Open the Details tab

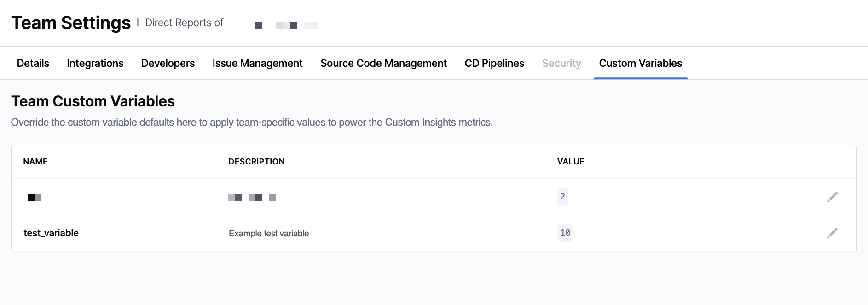pos(33,63)
